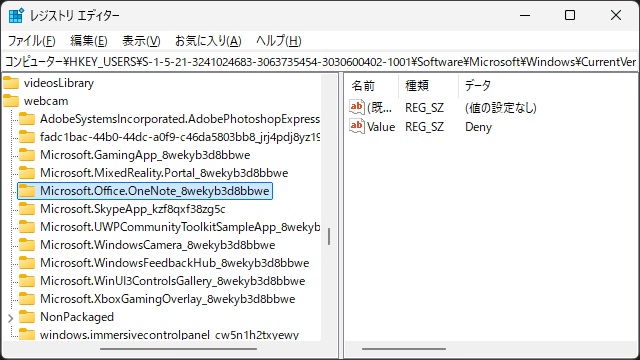Open the ヘルプ(H) menu
640x360 pixels.
[x=279, y=41]
